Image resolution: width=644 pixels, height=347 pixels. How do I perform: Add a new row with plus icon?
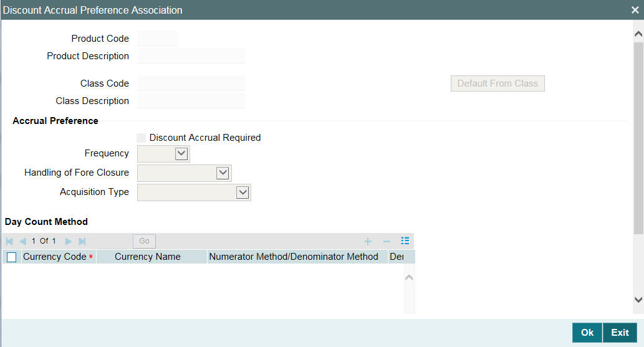pos(368,242)
